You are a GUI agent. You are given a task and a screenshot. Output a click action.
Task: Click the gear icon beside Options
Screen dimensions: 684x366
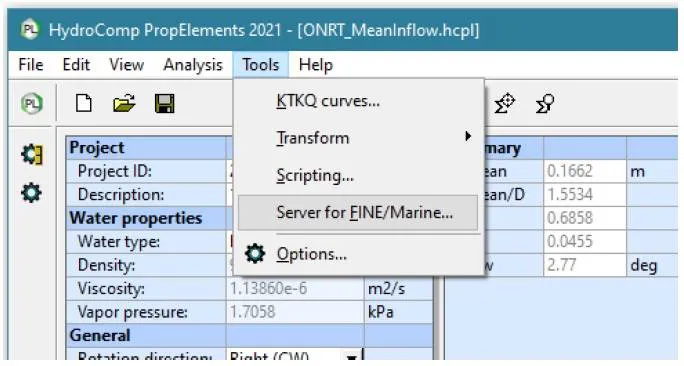(x=254, y=253)
